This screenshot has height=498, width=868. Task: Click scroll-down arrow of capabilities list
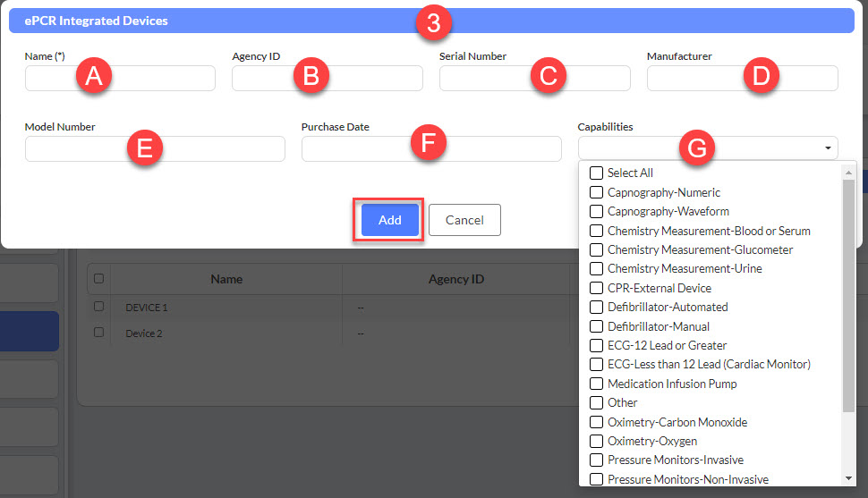pyautogui.click(x=848, y=478)
